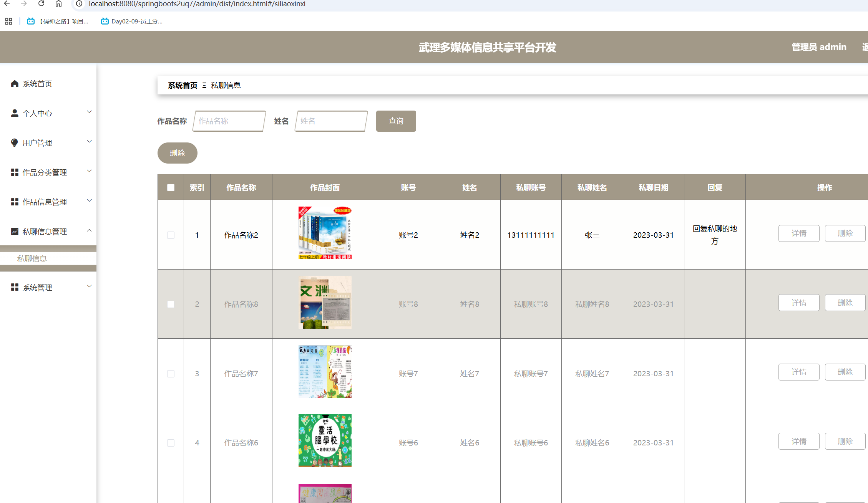Open 详情 for 作品名称6 row

click(x=799, y=441)
